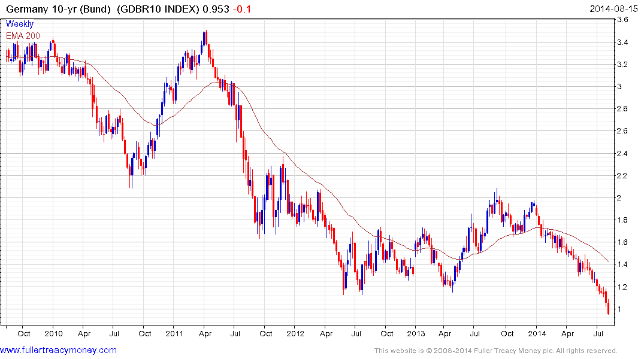Viewport: 644px width, 359px height.
Task: Click the date 2014-08-15
Action: 613,9
